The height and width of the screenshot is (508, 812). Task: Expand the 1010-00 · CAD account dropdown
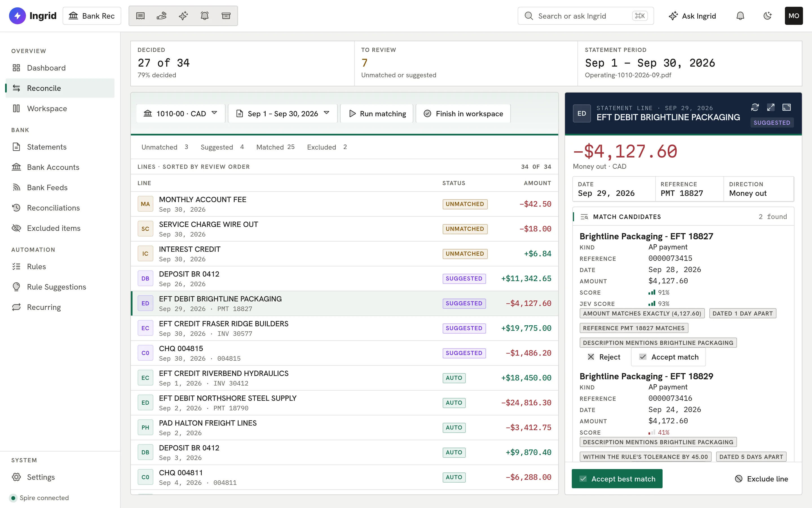click(180, 113)
